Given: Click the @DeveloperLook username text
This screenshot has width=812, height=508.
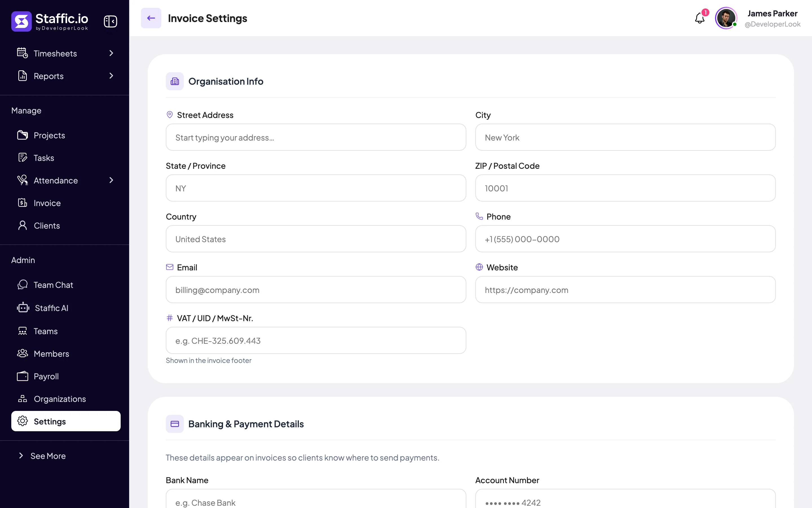Looking at the screenshot, I should (773, 24).
